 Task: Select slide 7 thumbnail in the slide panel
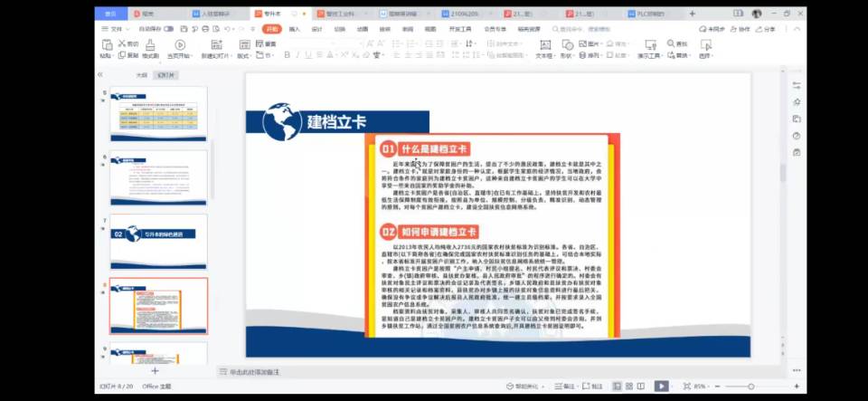coord(159,241)
